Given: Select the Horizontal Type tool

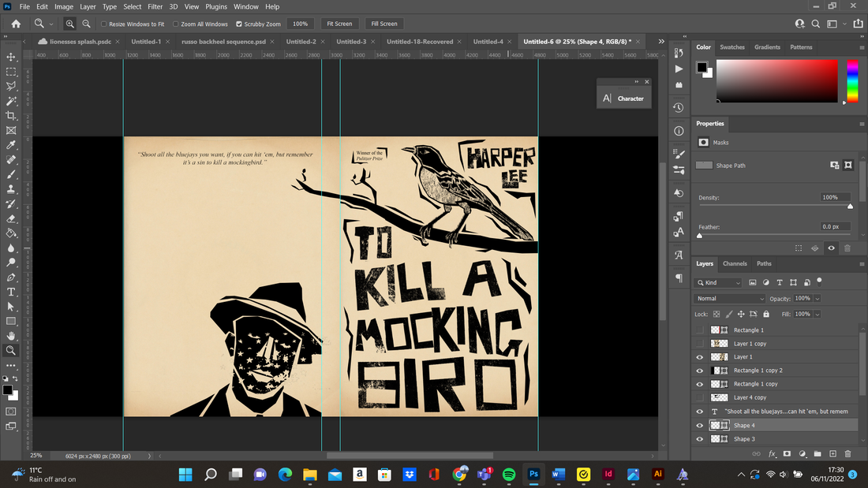Looking at the screenshot, I should point(11,292).
